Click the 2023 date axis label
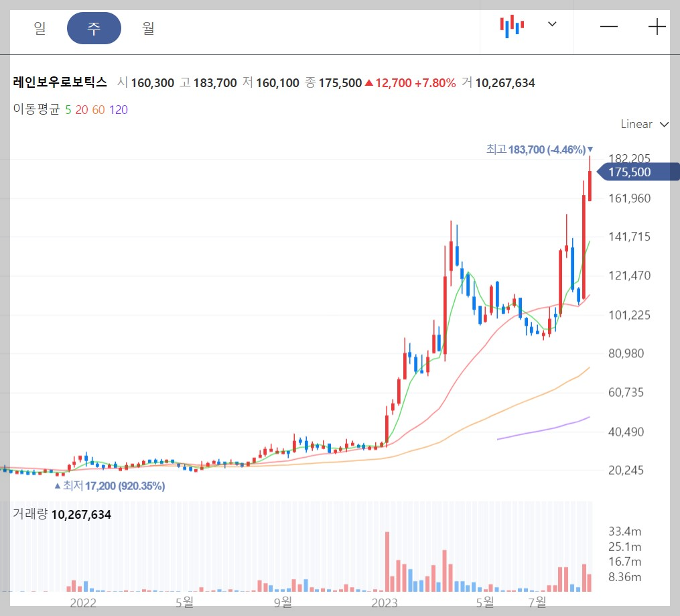The image size is (680, 616). (385, 603)
